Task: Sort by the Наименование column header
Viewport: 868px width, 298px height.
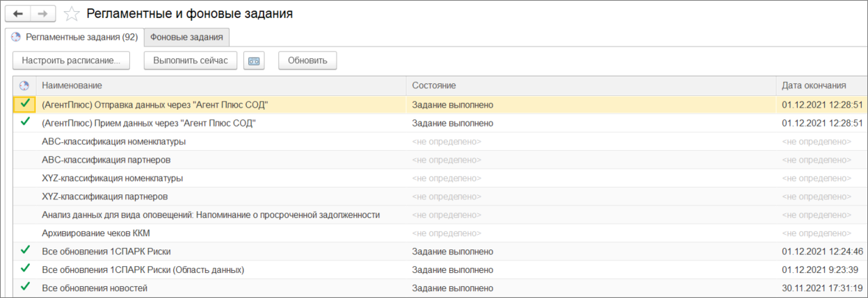Action: click(72, 85)
